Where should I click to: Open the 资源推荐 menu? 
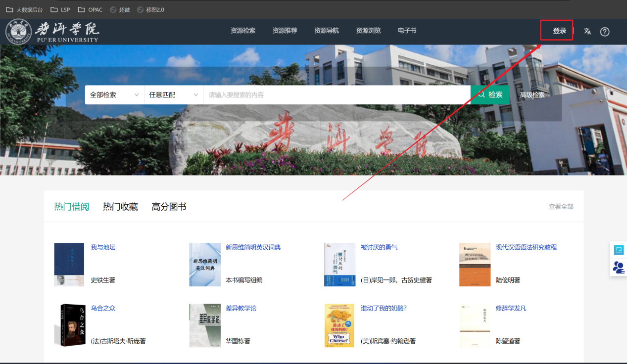(x=285, y=31)
